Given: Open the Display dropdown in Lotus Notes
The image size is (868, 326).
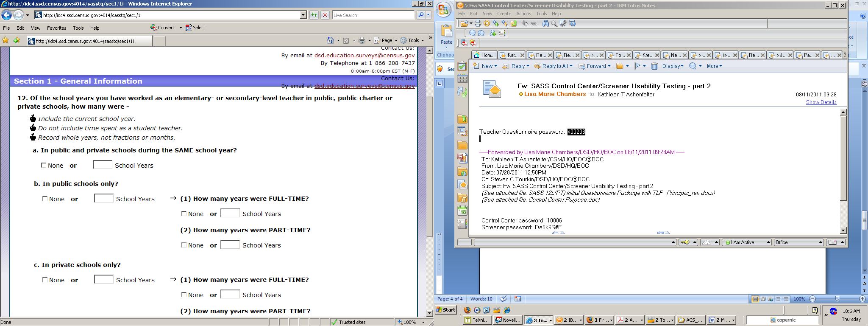Looking at the screenshot, I should [x=673, y=66].
